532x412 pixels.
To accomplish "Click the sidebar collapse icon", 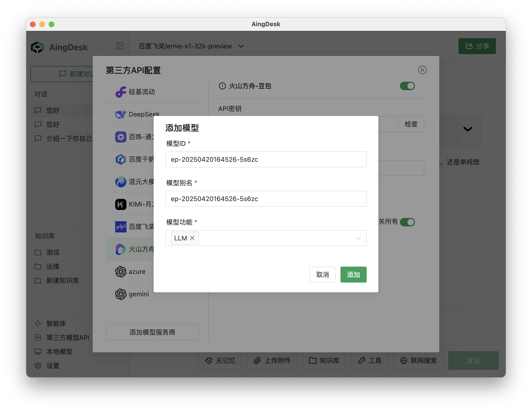I will (x=120, y=46).
